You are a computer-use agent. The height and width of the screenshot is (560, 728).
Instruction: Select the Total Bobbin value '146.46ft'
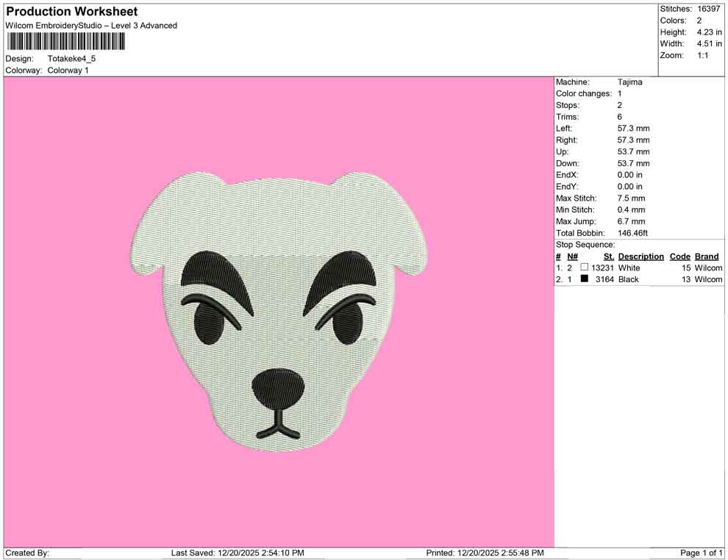pos(632,233)
